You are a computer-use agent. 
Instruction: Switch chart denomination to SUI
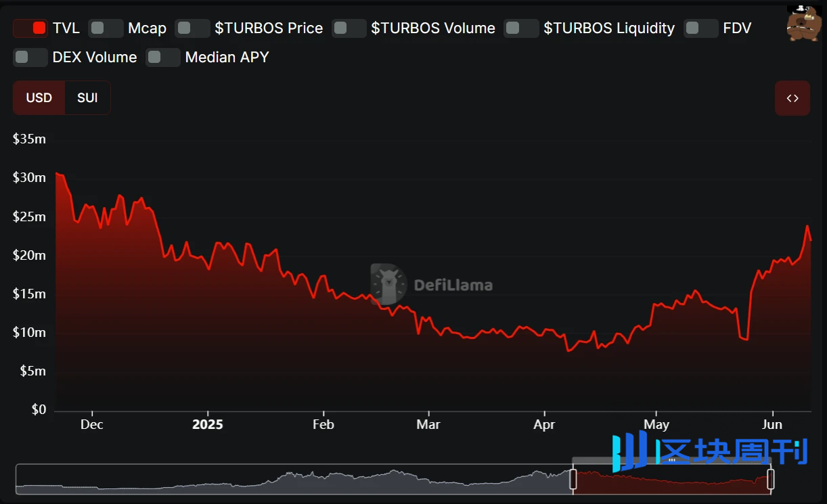tap(87, 98)
